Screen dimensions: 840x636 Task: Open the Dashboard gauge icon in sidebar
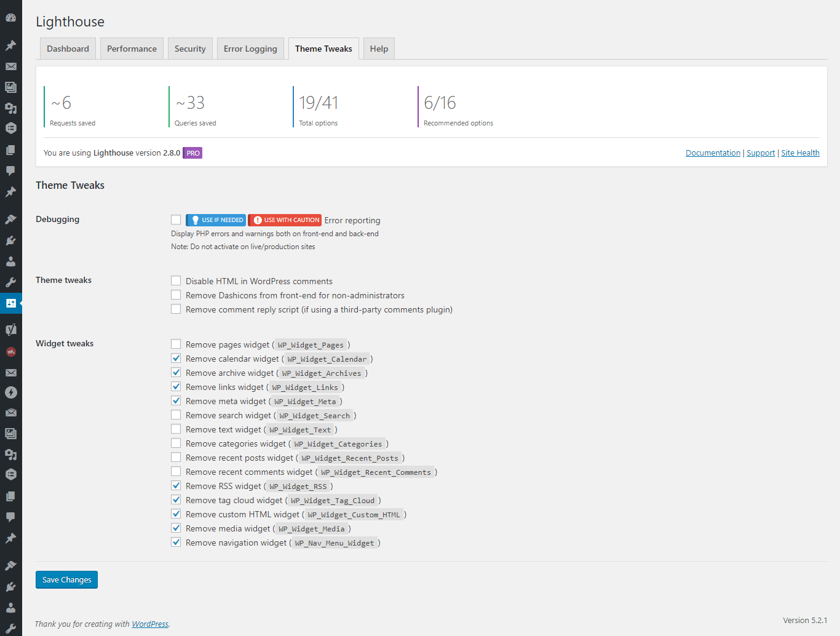[x=10, y=18]
